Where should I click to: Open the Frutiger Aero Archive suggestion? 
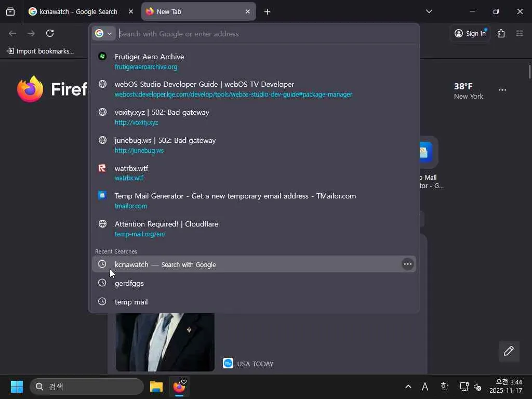pyautogui.click(x=254, y=61)
